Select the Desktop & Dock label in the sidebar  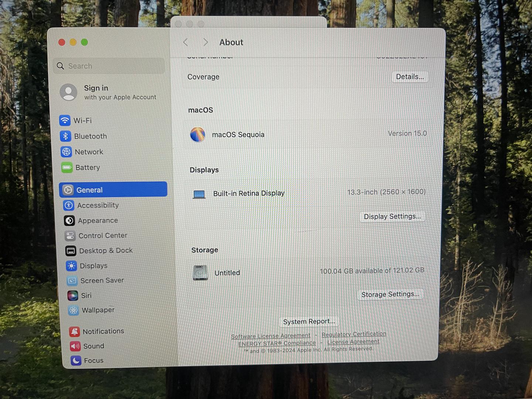106,251
